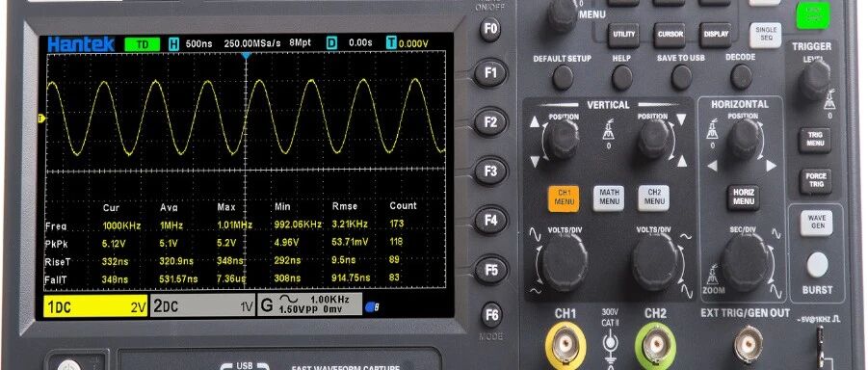Viewport: 868px width, 370px height.
Task: Click the green TD status badge
Action: coord(143,44)
